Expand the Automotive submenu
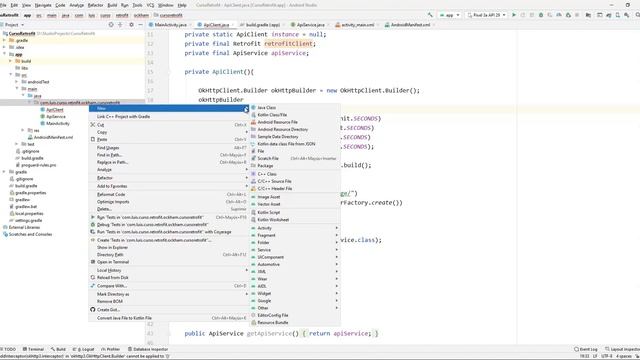This screenshot has width=640, height=360. click(x=295, y=264)
